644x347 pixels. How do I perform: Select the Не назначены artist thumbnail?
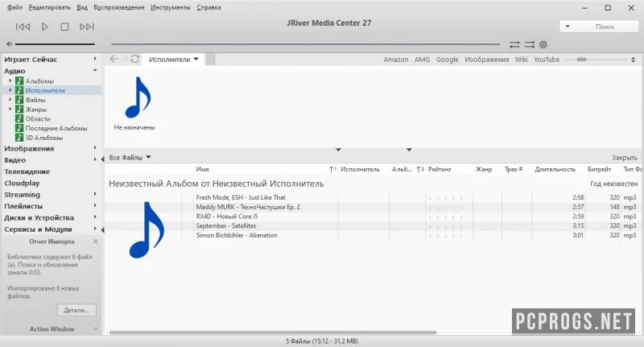click(134, 103)
